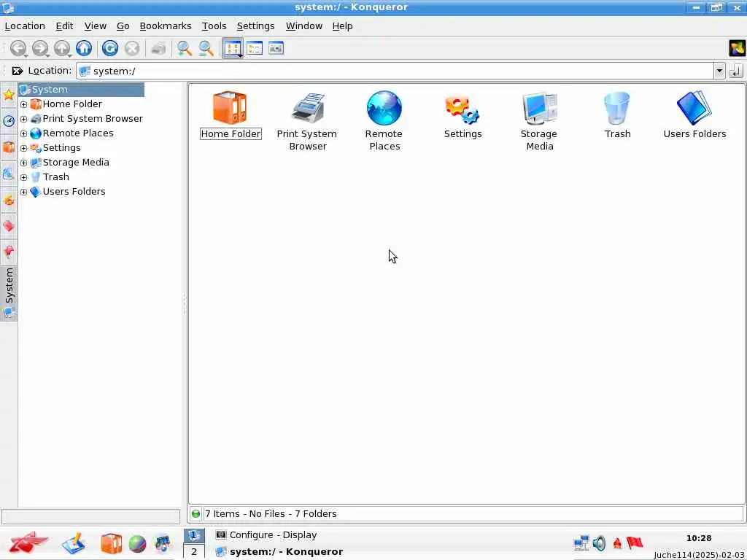Viewport: 747px width, 560px height.
Task: Select Users Folders in the sidebar tree
Action: pos(68,192)
